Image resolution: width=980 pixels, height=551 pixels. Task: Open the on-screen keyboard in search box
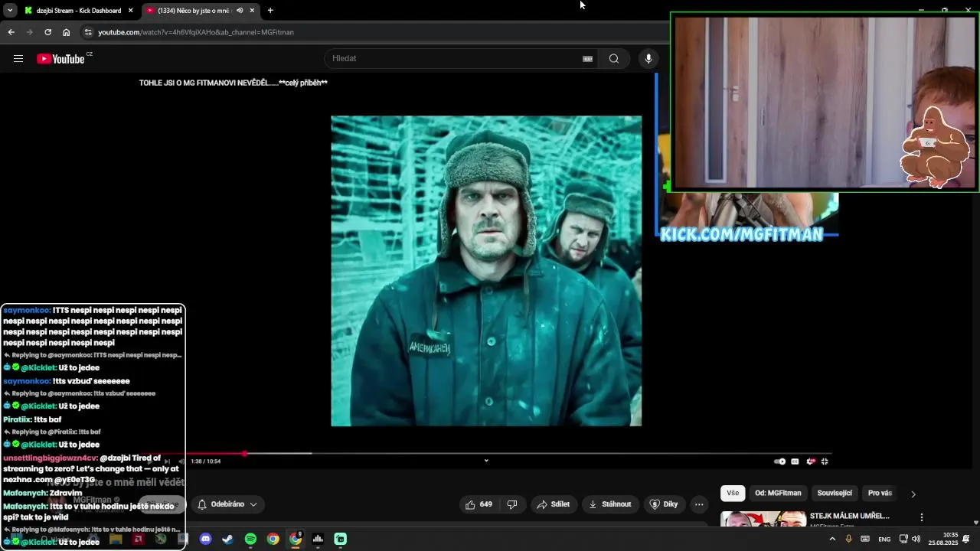point(588,59)
